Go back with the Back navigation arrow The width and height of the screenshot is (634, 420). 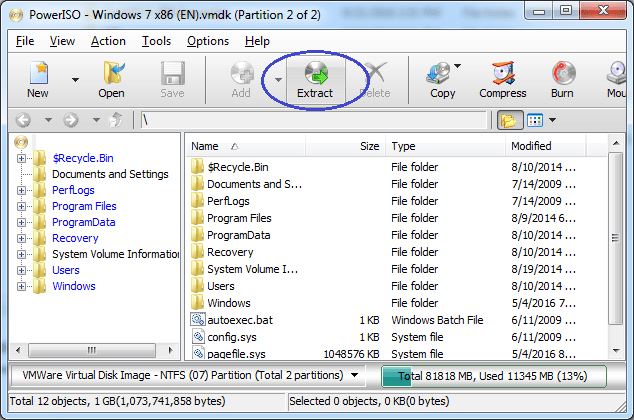[x=23, y=120]
